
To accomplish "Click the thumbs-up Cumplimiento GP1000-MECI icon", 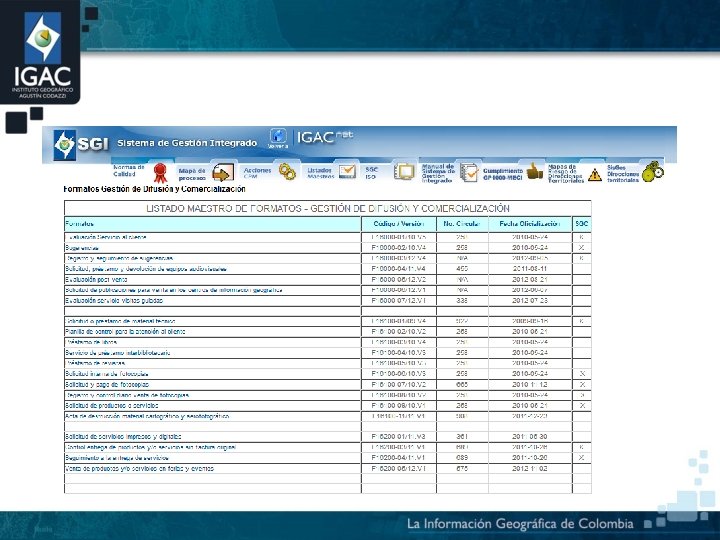I will (534, 171).
